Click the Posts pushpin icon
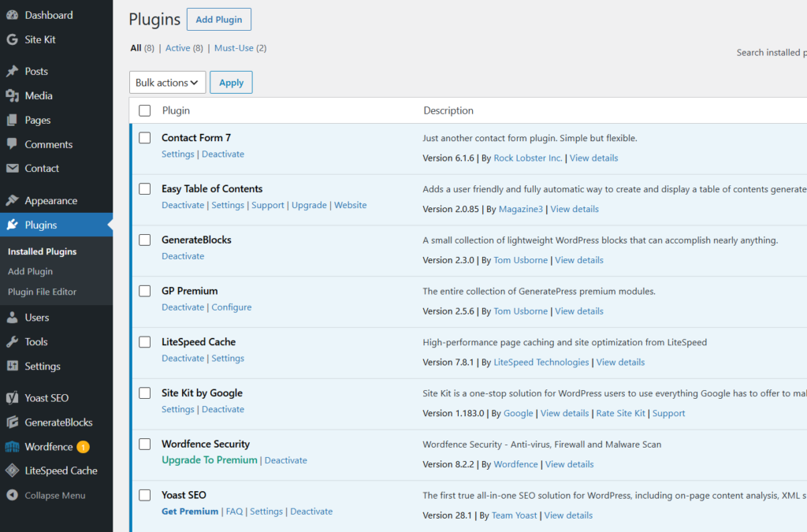Image resolution: width=807 pixels, height=532 pixels. point(13,71)
